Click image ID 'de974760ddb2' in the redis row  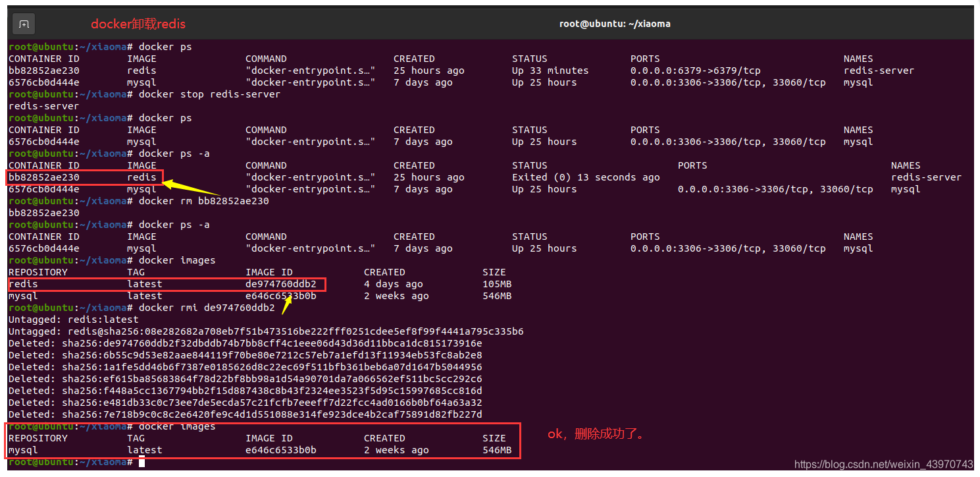point(281,284)
